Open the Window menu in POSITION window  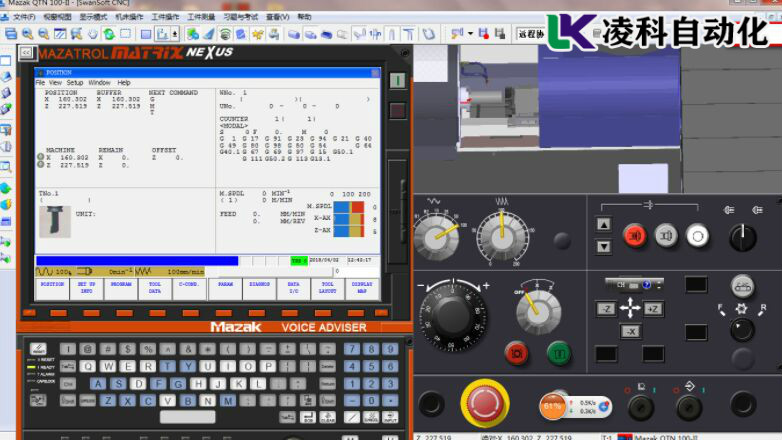click(99, 82)
